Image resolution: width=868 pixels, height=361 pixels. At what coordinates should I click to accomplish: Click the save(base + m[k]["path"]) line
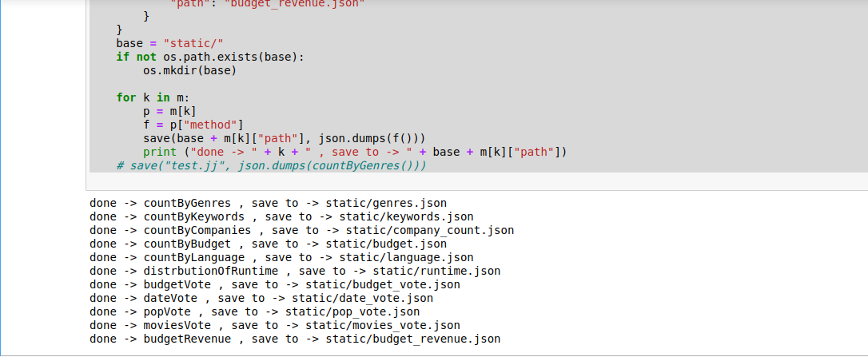tap(284, 138)
